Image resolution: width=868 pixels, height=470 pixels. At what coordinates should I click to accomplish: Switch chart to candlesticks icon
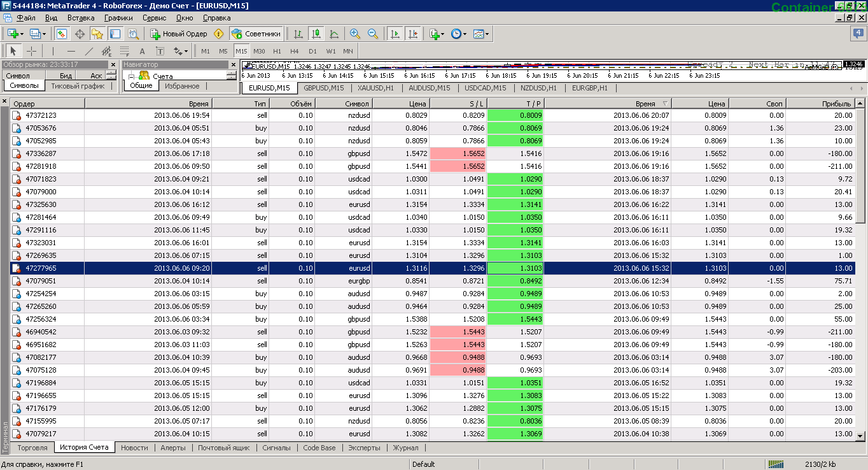(316, 34)
